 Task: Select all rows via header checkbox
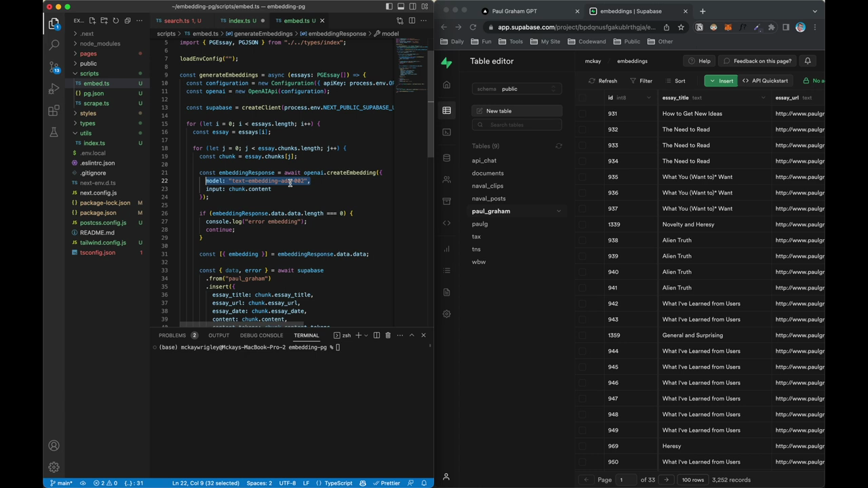[583, 98]
